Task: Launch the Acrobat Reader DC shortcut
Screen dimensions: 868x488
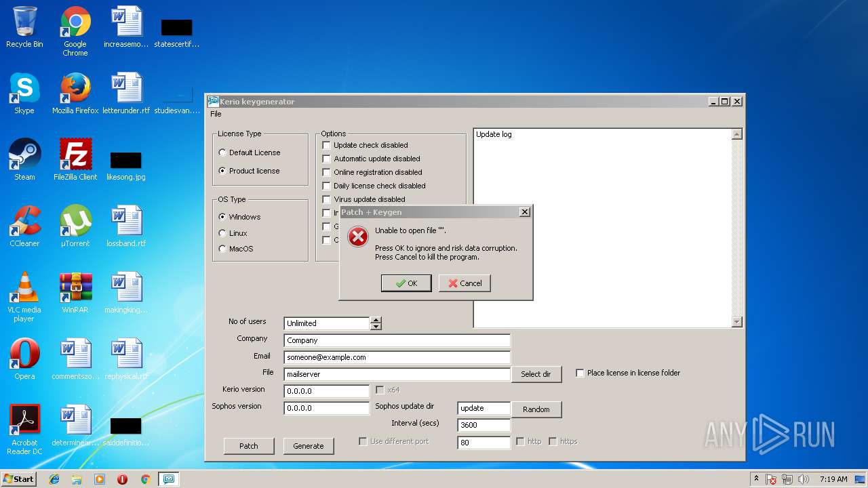Action: [x=24, y=430]
